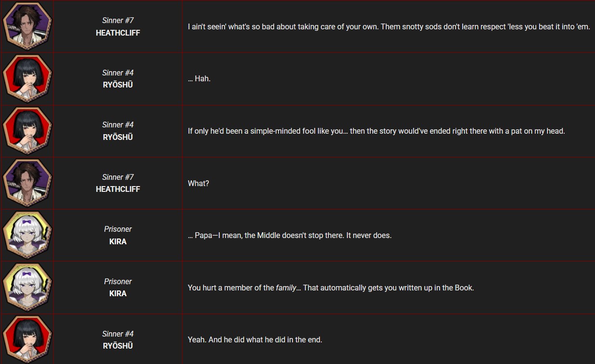Click the RYŌSHŪ name in the last row
595x364 pixels.
118,346
